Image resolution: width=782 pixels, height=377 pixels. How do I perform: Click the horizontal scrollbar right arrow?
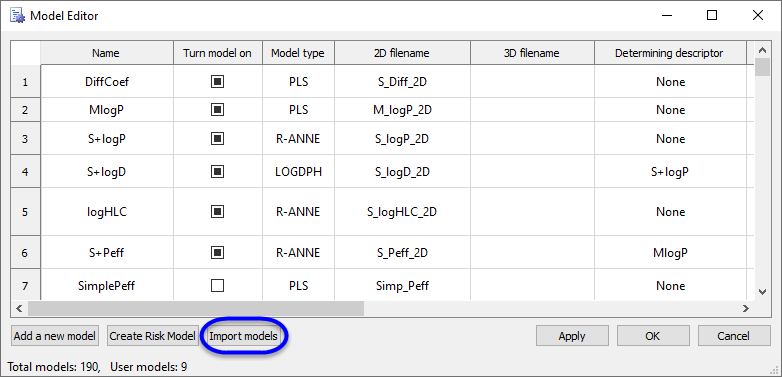(746, 308)
